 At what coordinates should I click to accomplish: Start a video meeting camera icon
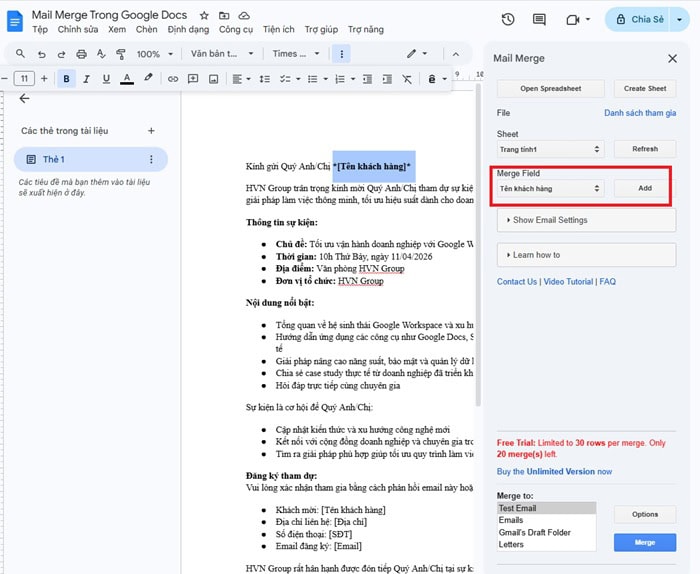[x=573, y=20]
